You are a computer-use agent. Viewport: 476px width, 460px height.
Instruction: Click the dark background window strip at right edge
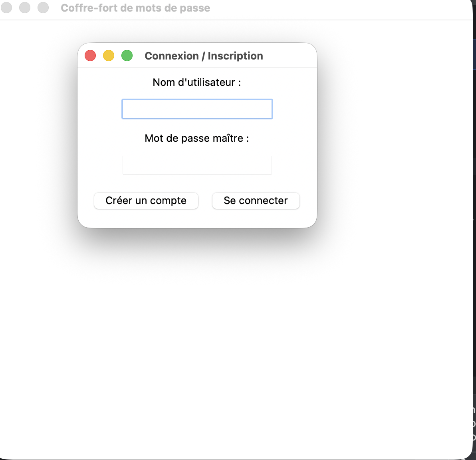coord(474,240)
